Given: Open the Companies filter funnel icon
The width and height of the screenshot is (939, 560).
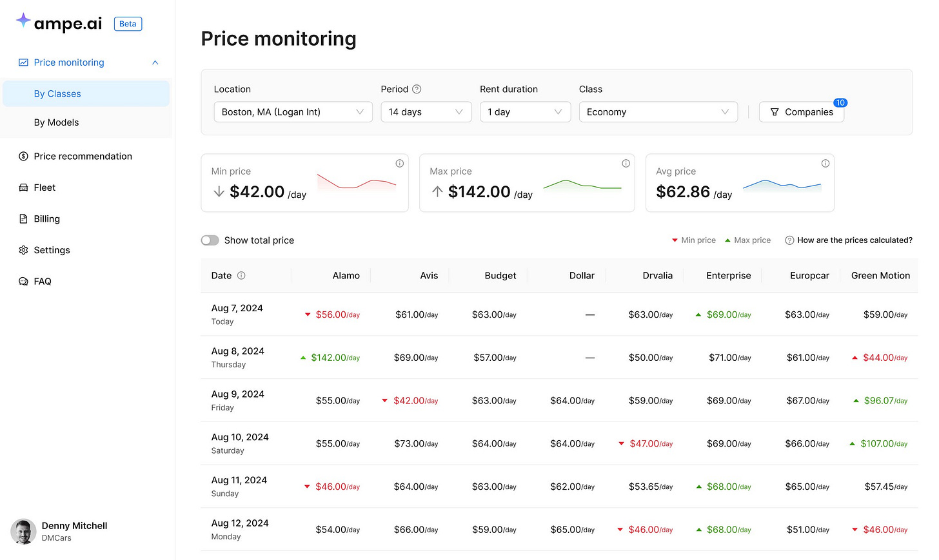Looking at the screenshot, I should coord(774,111).
